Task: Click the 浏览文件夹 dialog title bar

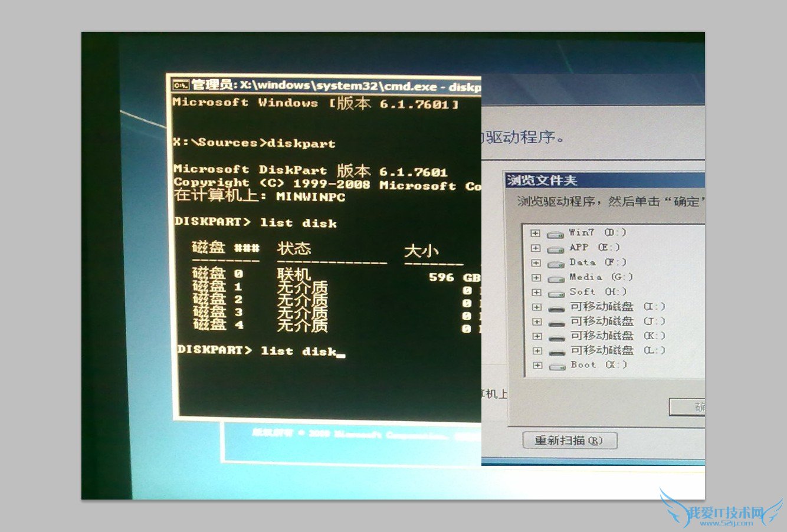Action: coord(605,180)
